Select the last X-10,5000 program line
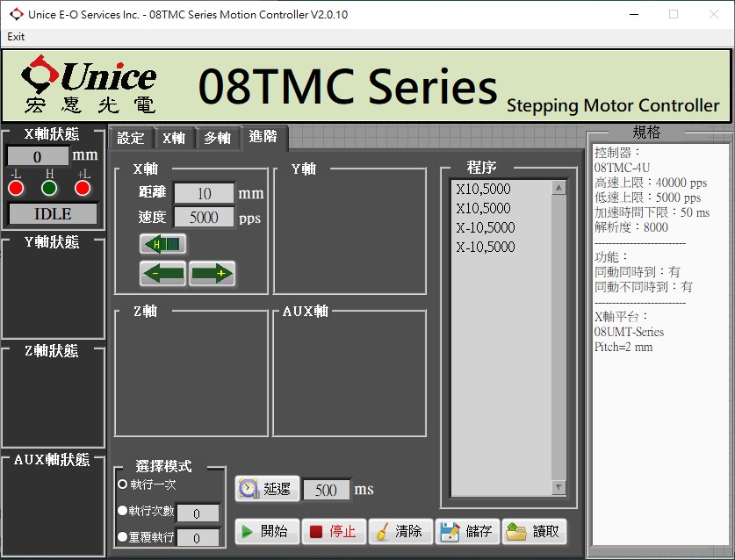This screenshot has width=735, height=560. coord(486,247)
